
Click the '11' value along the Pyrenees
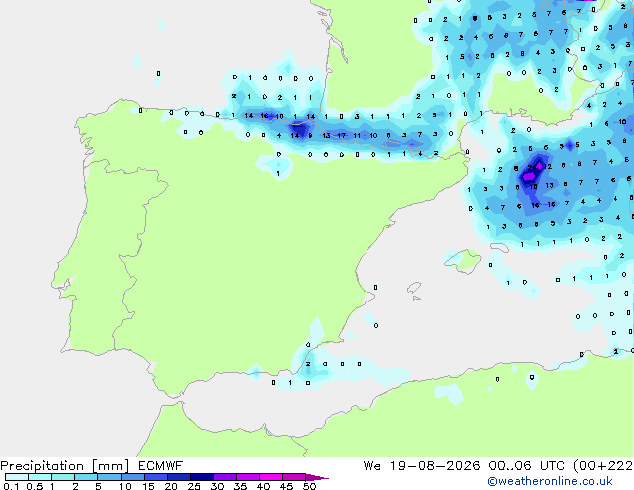tap(357, 135)
